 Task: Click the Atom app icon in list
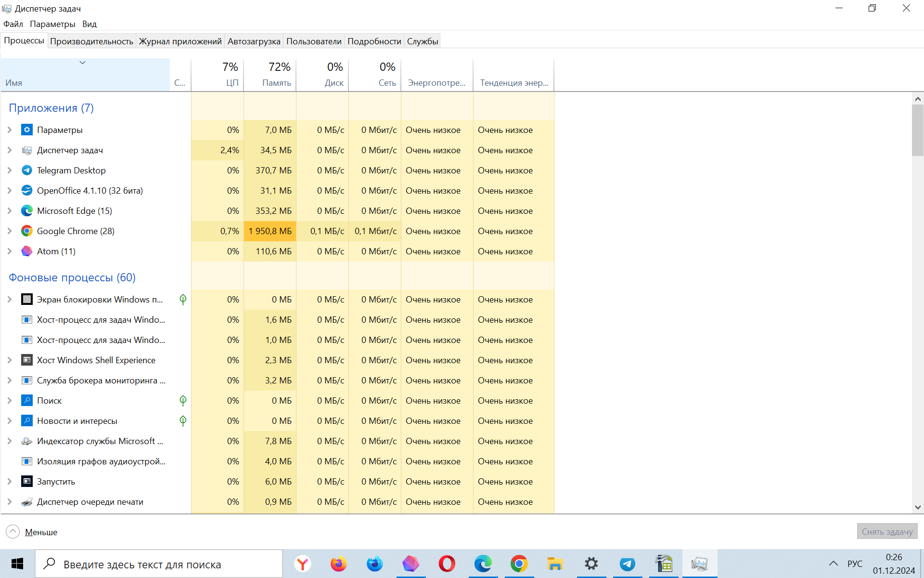tap(27, 251)
